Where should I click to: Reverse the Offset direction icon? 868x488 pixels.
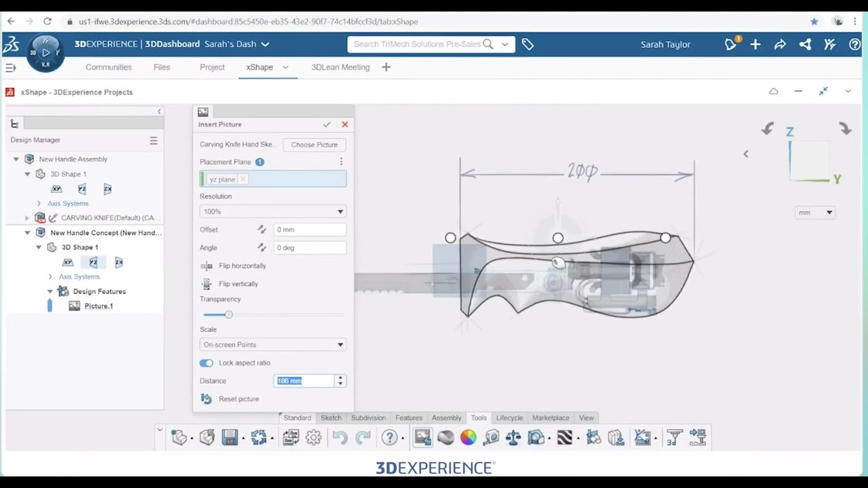pyautogui.click(x=262, y=230)
